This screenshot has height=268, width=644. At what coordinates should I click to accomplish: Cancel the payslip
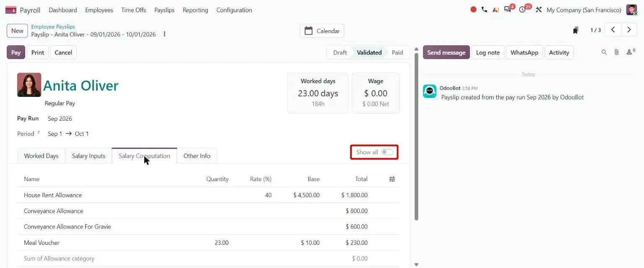63,52
